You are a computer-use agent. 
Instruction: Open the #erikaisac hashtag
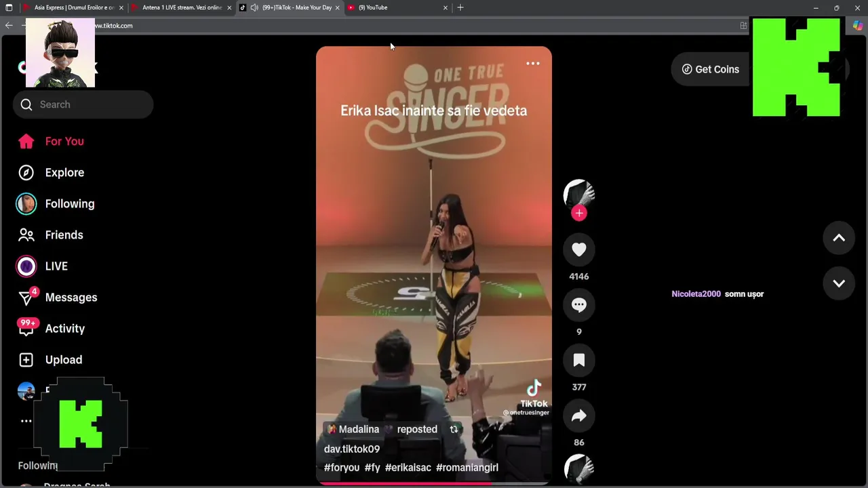[x=408, y=468]
